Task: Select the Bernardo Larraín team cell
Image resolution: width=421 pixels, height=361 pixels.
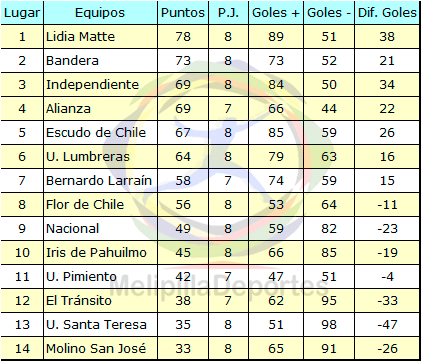Action: (x=100, y=181)
